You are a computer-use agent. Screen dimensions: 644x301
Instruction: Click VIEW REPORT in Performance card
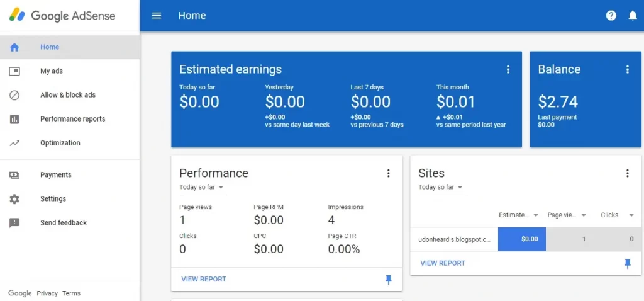pos(204,279)
